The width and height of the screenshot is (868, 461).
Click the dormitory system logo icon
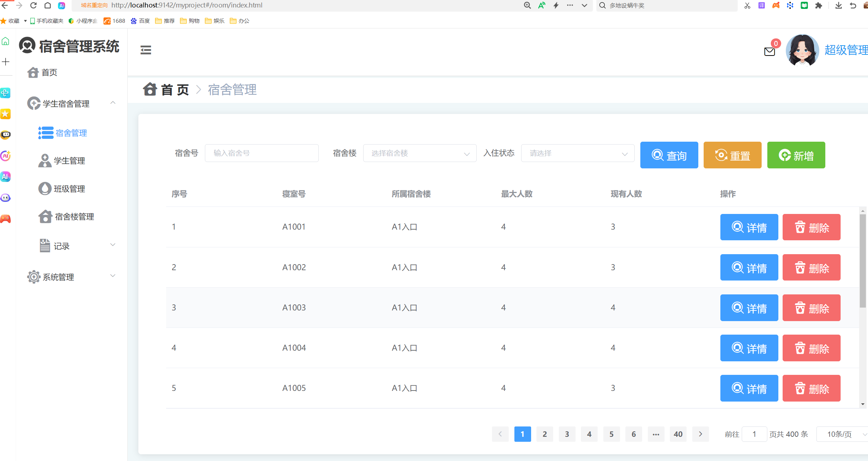point(27,46)
